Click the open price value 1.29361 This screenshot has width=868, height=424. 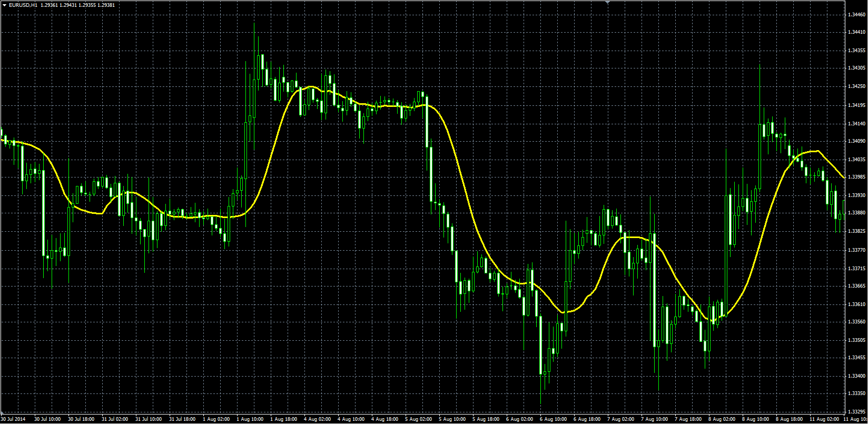click(x=50, y=5)
